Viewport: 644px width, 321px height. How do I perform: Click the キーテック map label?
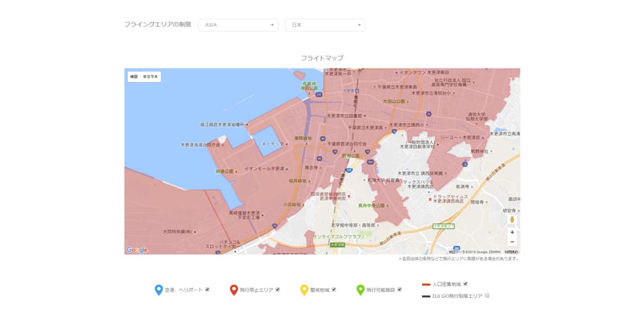(273, 144)
